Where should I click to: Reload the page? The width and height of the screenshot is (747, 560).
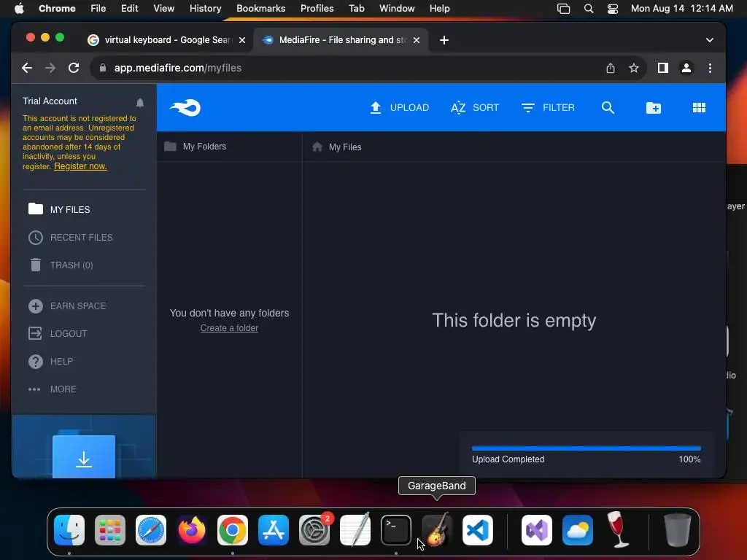tap(74, 68)
